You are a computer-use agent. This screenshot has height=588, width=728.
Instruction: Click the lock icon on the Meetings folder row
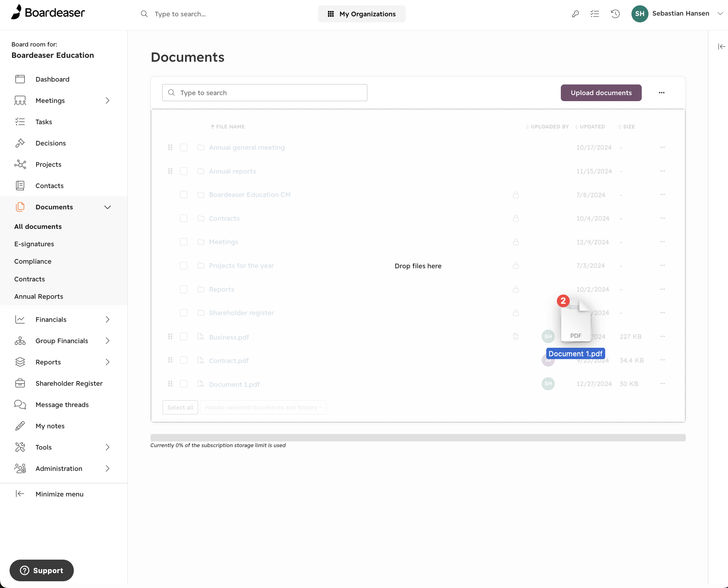[x=516, y=242]
